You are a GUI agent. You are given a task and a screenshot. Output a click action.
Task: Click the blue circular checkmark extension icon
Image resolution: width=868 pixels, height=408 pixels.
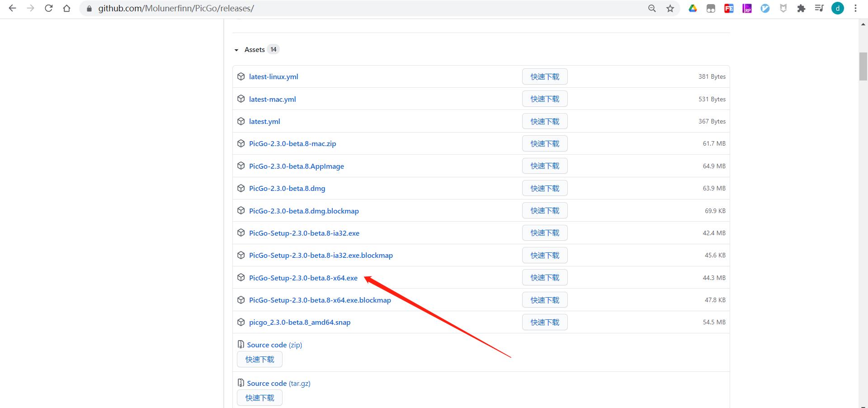765,8
